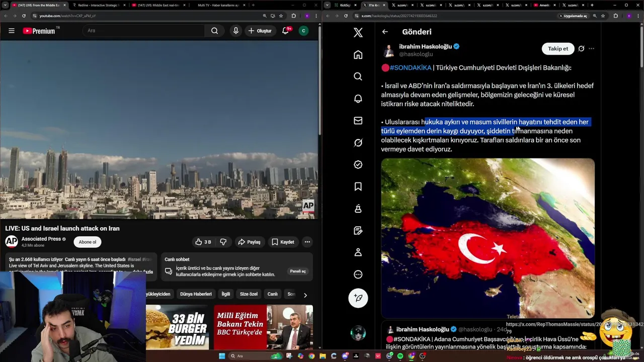The height and width of the screenshot is (362, 644).
Task: Select Dünya Haberleri chip
Action: 196,294
